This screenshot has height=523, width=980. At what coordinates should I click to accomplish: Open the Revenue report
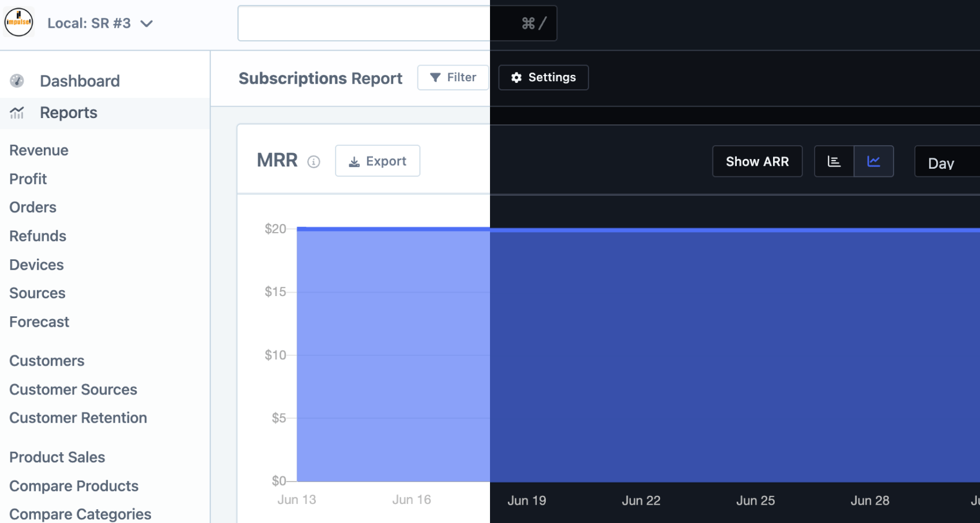point(39,150)
